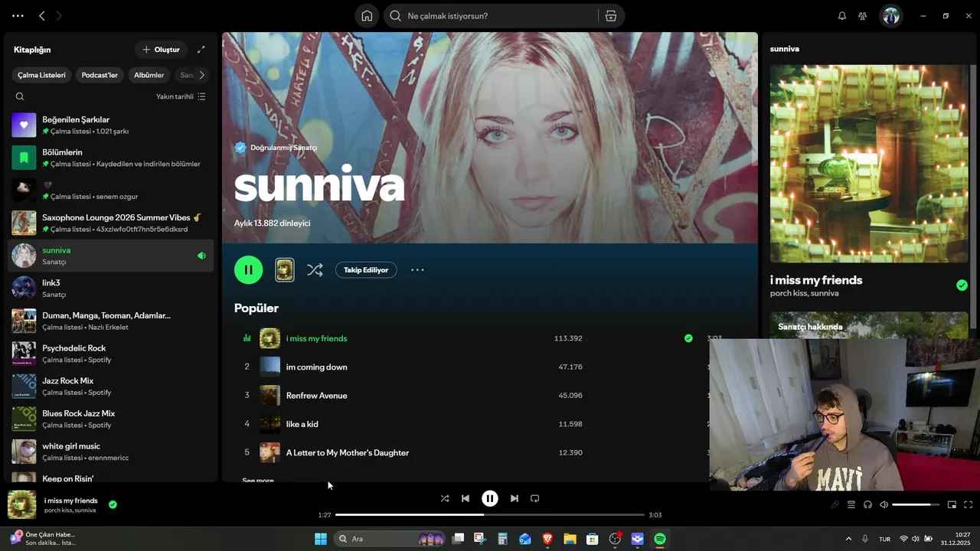This screenshot has height=551, width=980.
Task: Open Bölümlerin in library
Action: point(111,158)
